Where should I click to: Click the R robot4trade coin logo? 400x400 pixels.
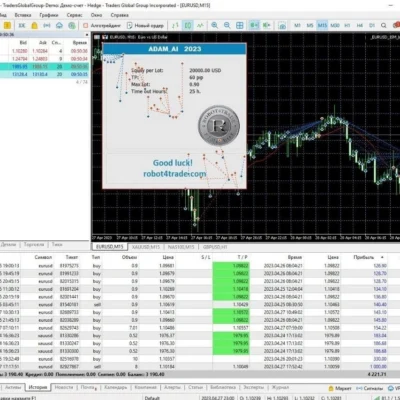[x=219, y=126]
